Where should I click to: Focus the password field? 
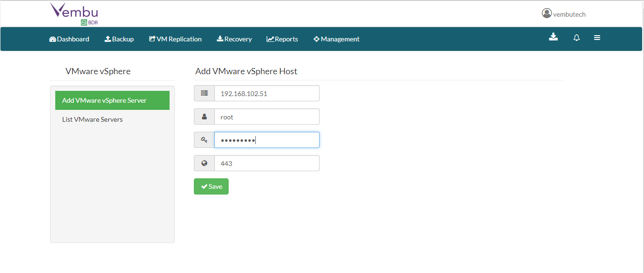(x=267, y=140)
